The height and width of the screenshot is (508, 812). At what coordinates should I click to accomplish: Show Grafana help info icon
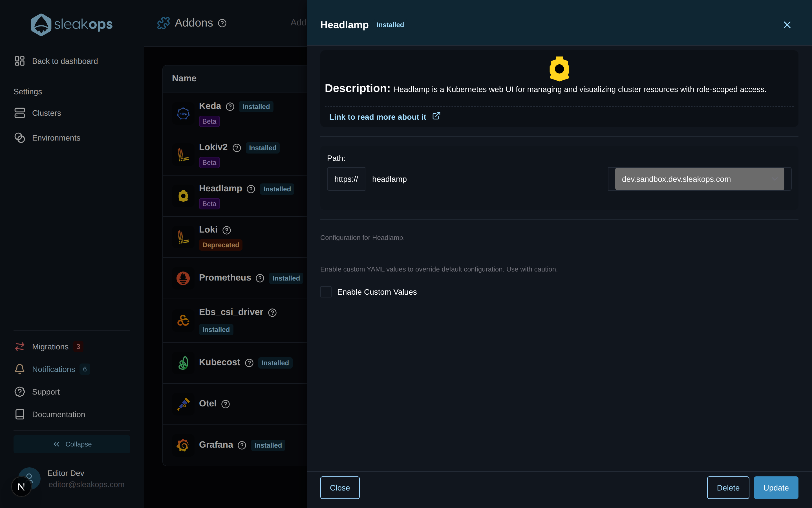(242, 446)
